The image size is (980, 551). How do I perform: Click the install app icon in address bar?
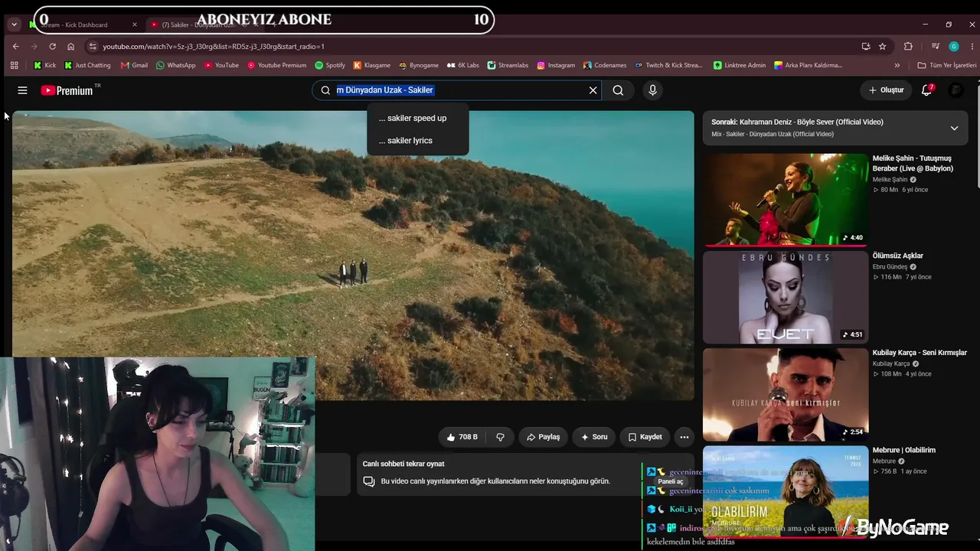pos(866,47)
